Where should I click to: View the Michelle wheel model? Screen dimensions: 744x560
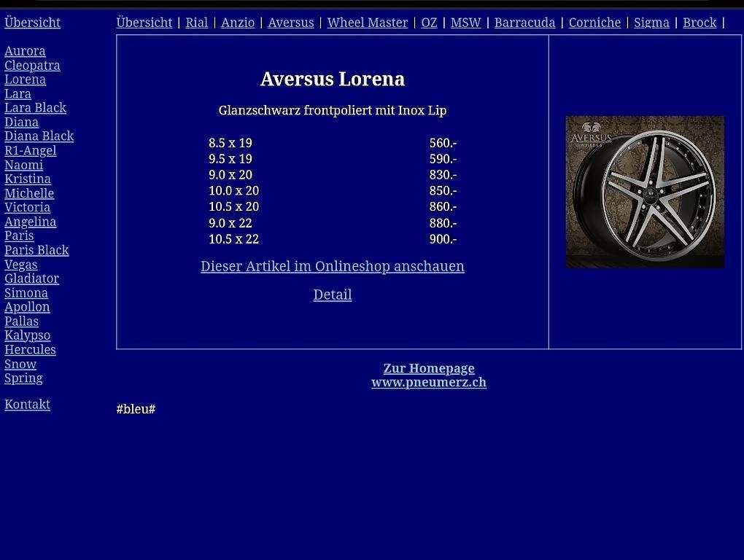point(29,193)
